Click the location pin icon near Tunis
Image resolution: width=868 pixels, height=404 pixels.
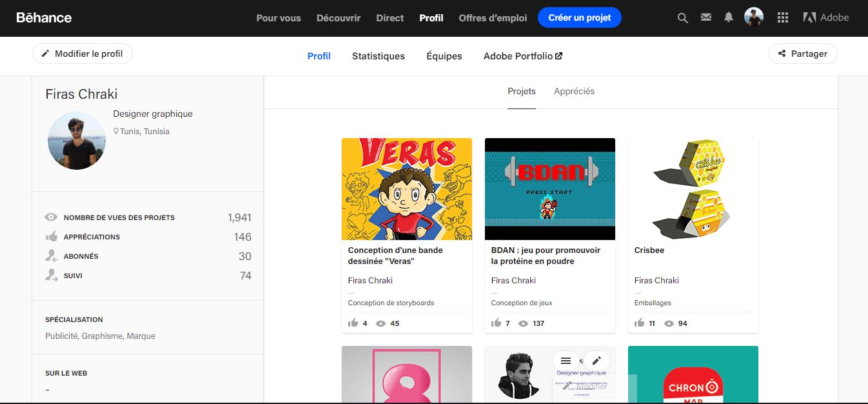[x=116, y=131]
